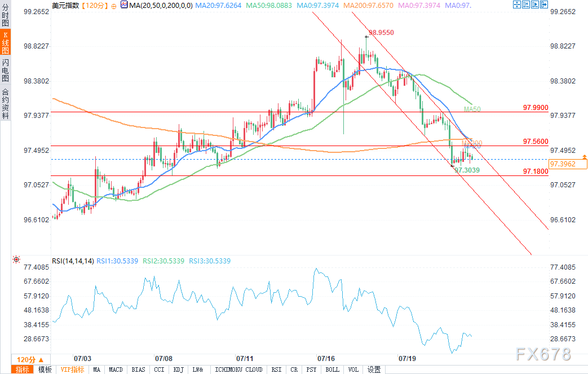Switch to the 模板 tab
The height and width of the screenshot is (374, 588).
coord(45,369)
